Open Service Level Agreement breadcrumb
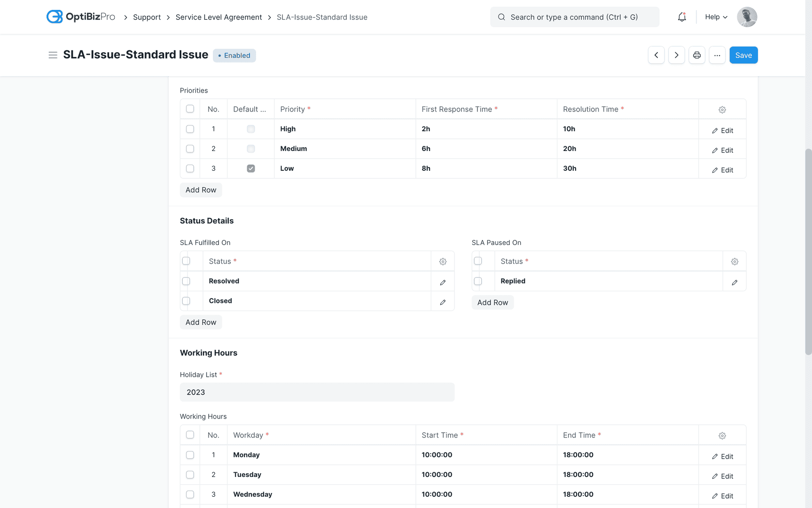Viewport: 812px width, 508px height. click(219, 17)
